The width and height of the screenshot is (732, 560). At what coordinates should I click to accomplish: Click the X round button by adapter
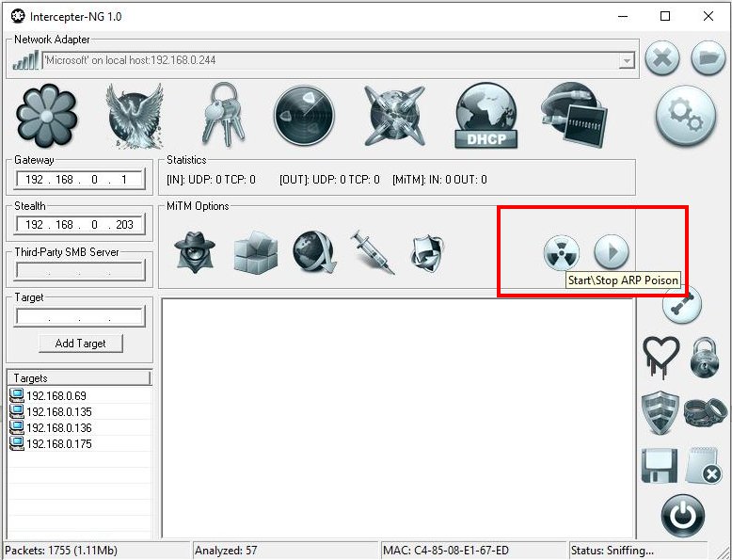tap(662, 58)
